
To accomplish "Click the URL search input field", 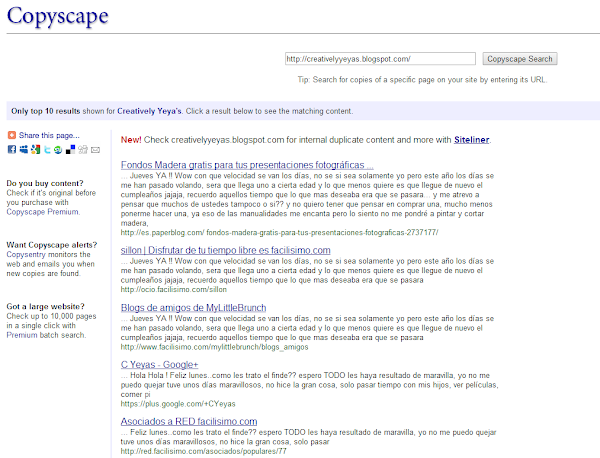I will (380, 59).
